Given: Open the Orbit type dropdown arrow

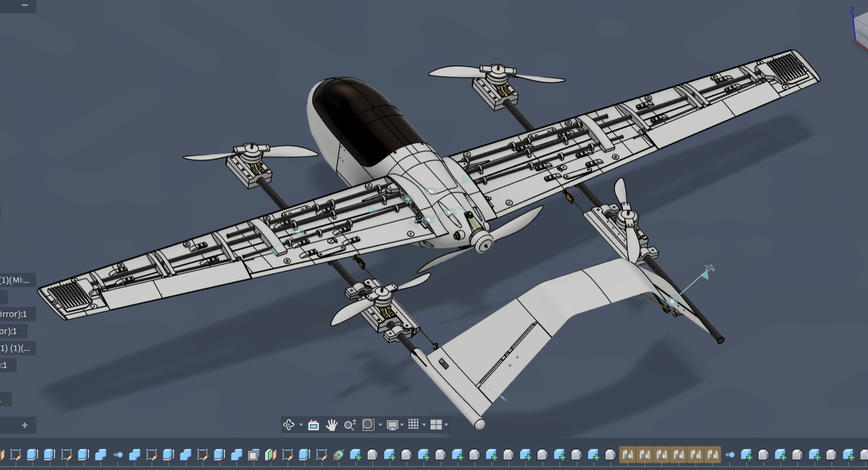Looking at the screenshot, I should [300, 425].
